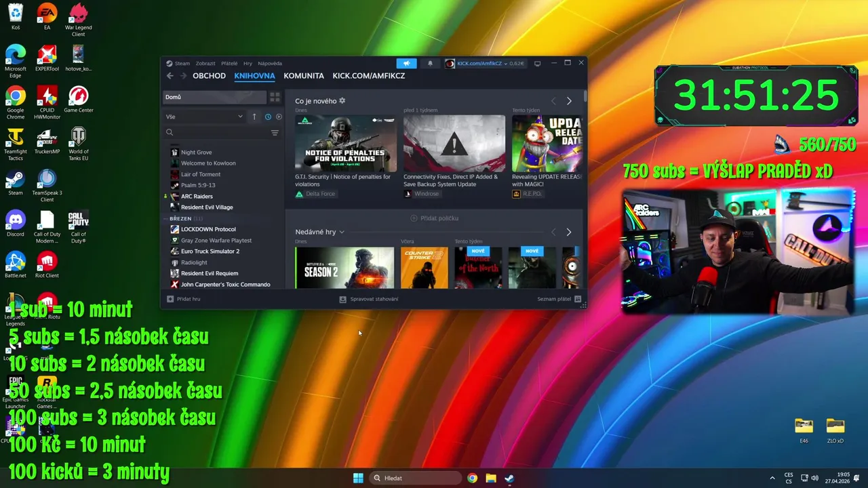This screenshot has height=488, width=868.
Task: Select ARC Raiders in the library list
Action: (197, 197)
